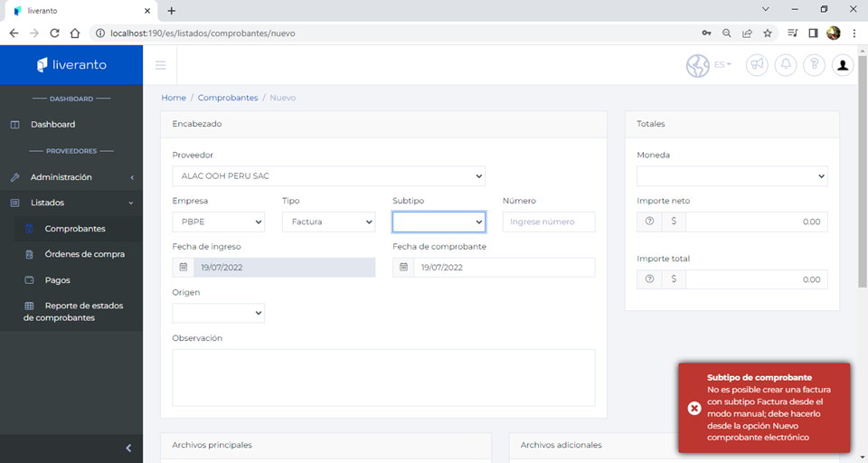Image resolution: width=868 pixels, height=463 pixels.
Task: Open the Origen dropdown
Action: (218, 313)
